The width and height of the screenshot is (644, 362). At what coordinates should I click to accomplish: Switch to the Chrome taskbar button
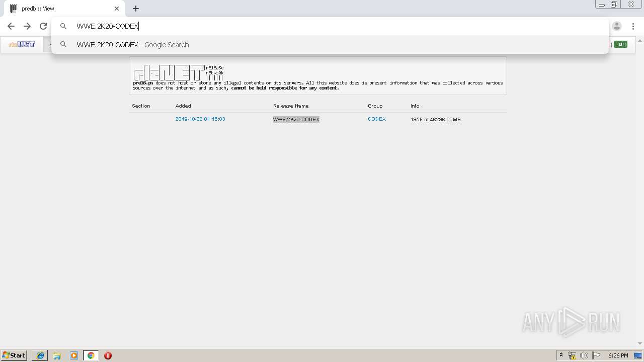click(91, 355)
